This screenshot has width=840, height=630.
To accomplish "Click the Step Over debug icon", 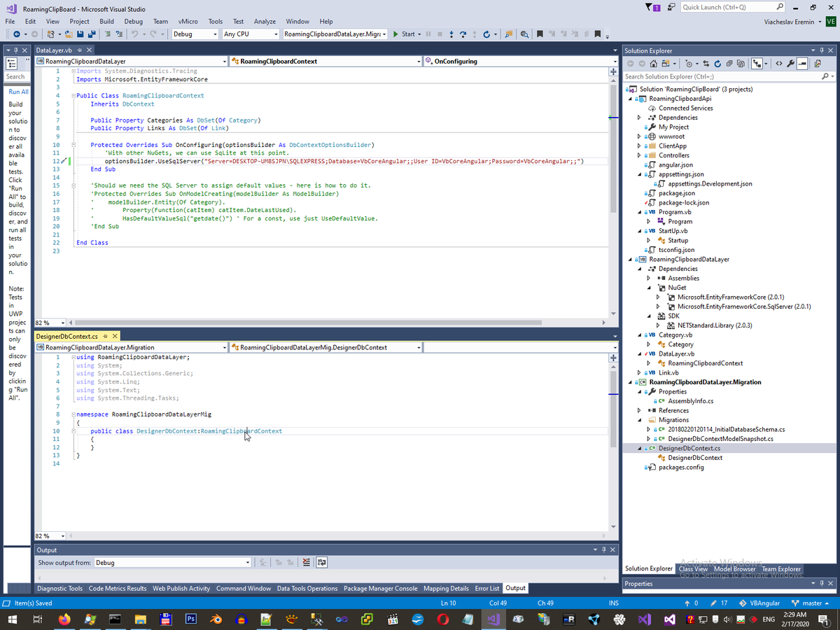I will point(463,34).
